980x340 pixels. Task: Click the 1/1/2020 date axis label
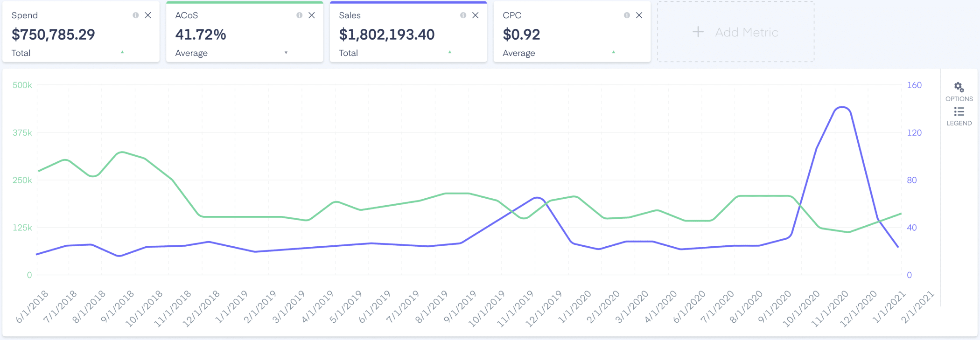click(x=575, y=306)
